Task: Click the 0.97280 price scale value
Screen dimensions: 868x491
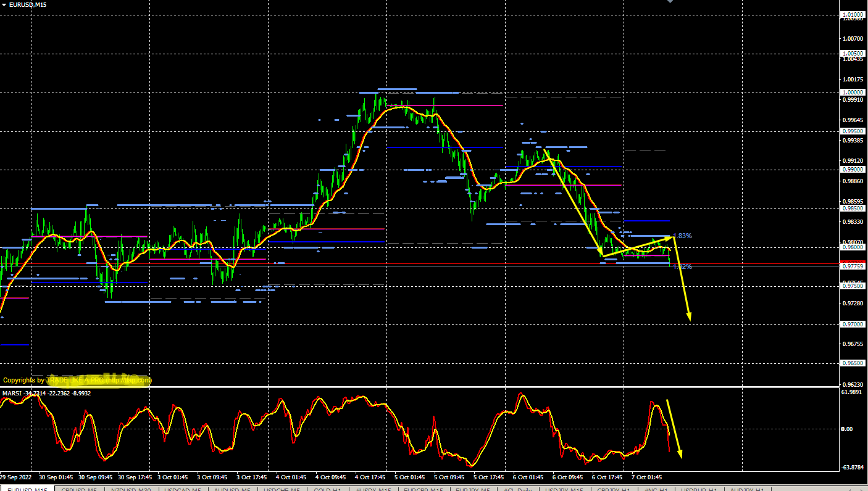Action: [x=853, y=303]
